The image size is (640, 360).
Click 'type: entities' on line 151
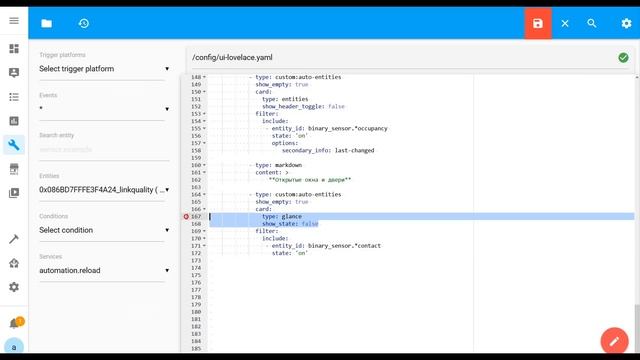(285, 99)
